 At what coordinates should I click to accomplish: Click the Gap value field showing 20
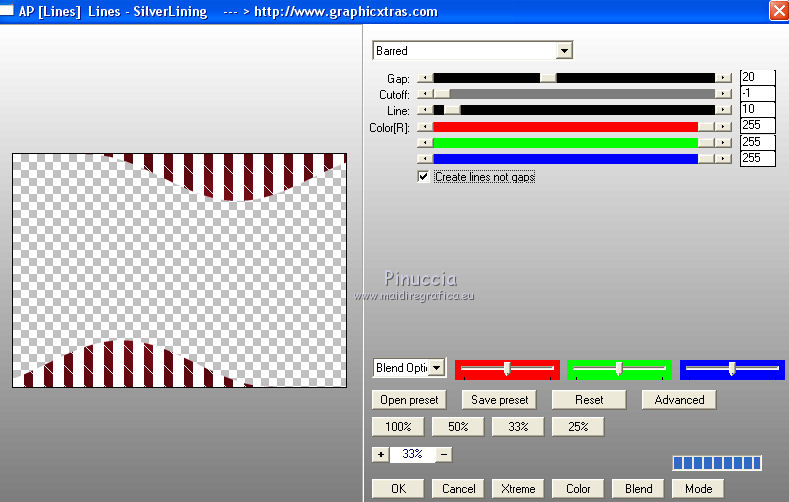757,77
